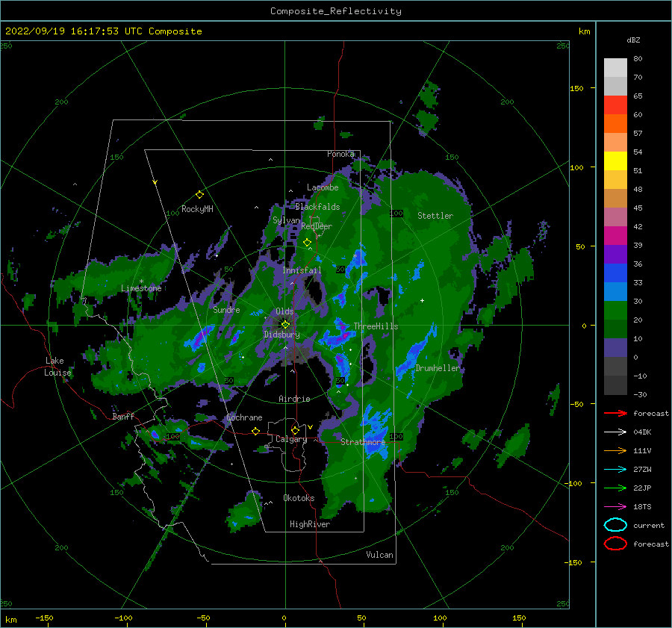Select the pink swatch between 45 and 42 dBZ
Viewport: 672px width, 628px height.
(615, 217)
